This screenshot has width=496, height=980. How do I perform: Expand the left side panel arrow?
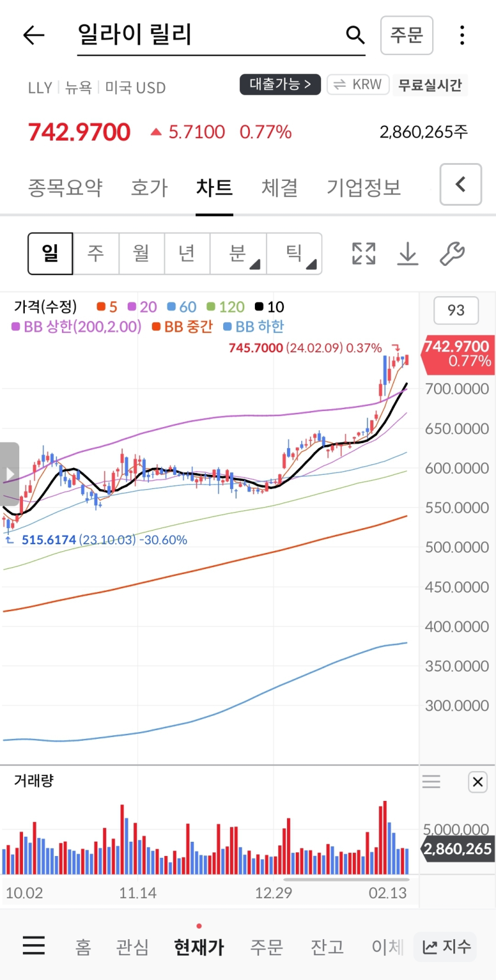[x=9, y=474]
